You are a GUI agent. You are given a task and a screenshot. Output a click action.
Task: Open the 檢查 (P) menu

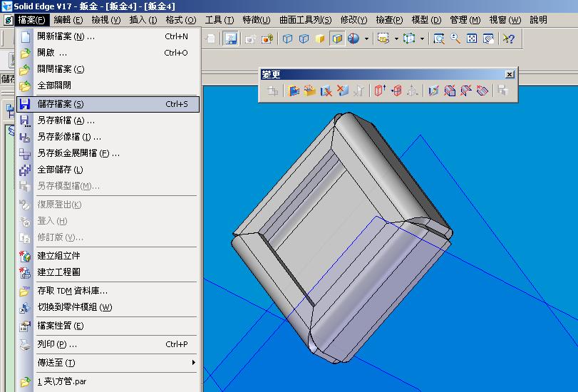coord(389,20)
